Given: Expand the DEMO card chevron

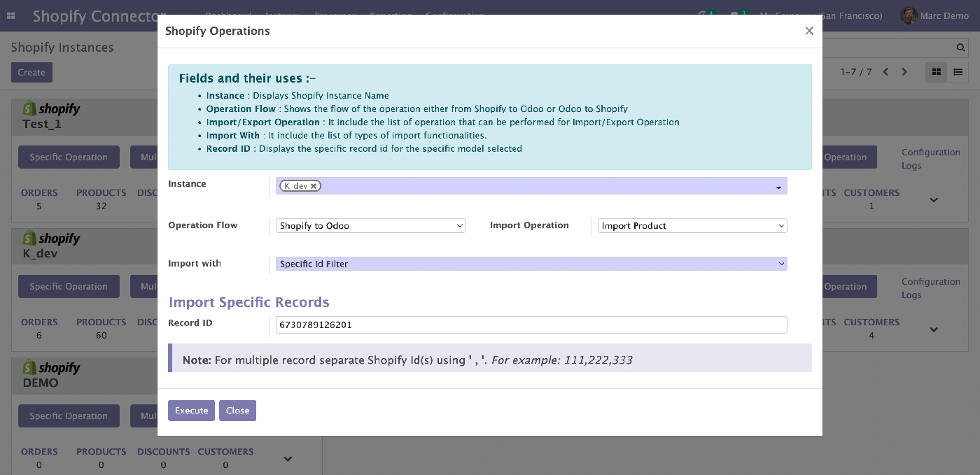Looking at the screenshot, I should 288,459.
